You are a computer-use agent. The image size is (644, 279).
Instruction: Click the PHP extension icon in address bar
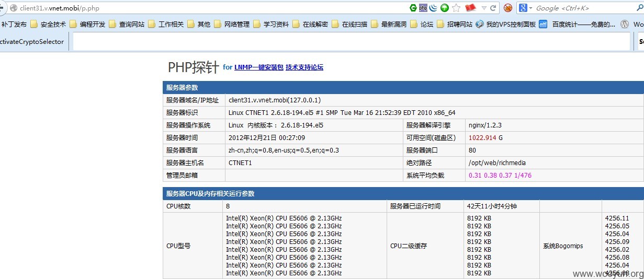click(423, 8)
